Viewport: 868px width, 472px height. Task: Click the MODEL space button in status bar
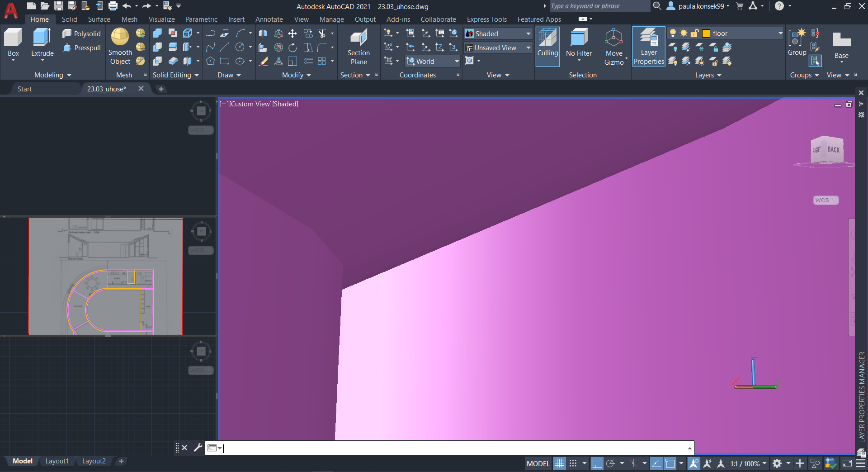coord(538,463)
